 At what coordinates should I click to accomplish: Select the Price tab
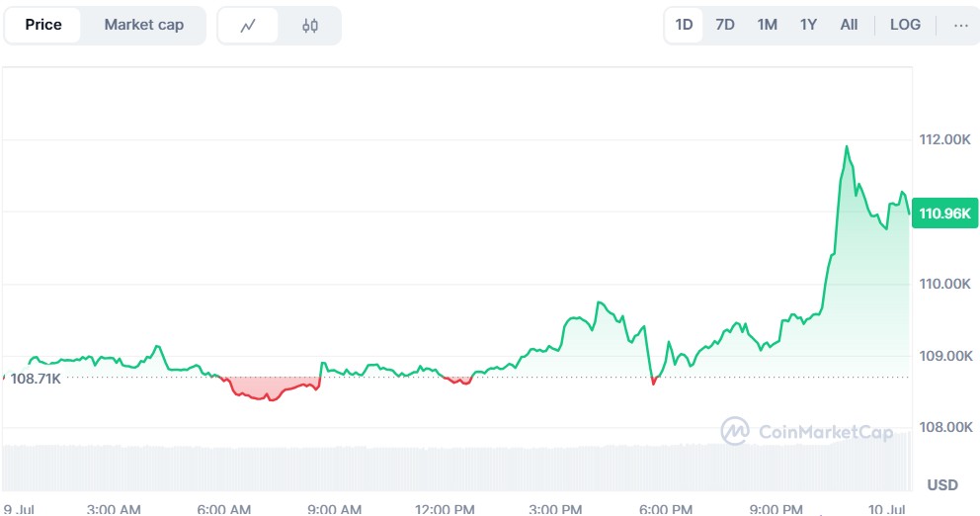tap(43, 26)
